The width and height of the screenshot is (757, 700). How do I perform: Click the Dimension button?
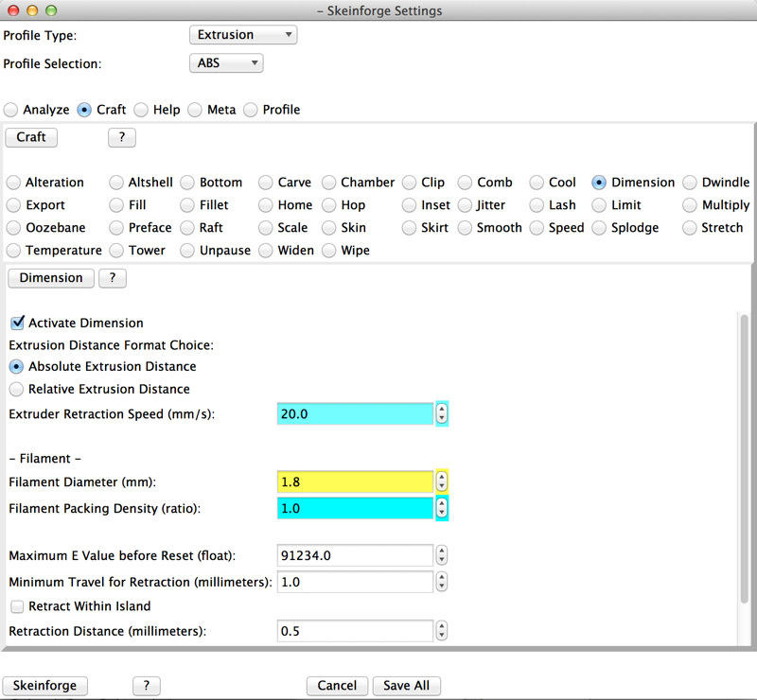(51, 278)
